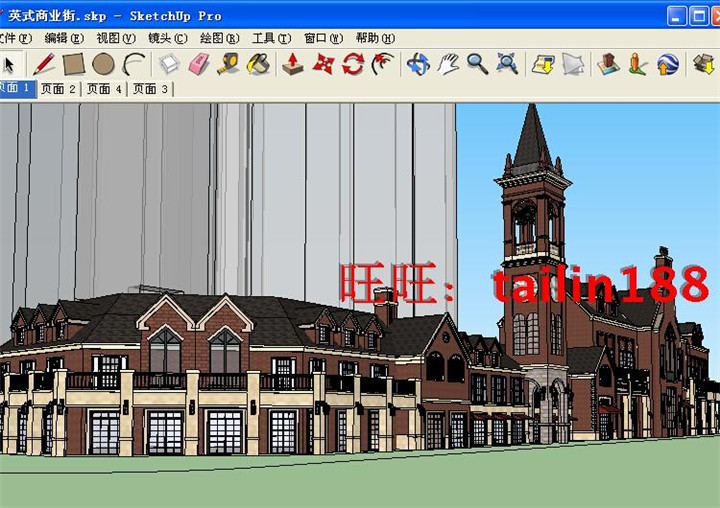Select the Circle tool
This screenshot has width=720, height=508.
pos(103,64)
